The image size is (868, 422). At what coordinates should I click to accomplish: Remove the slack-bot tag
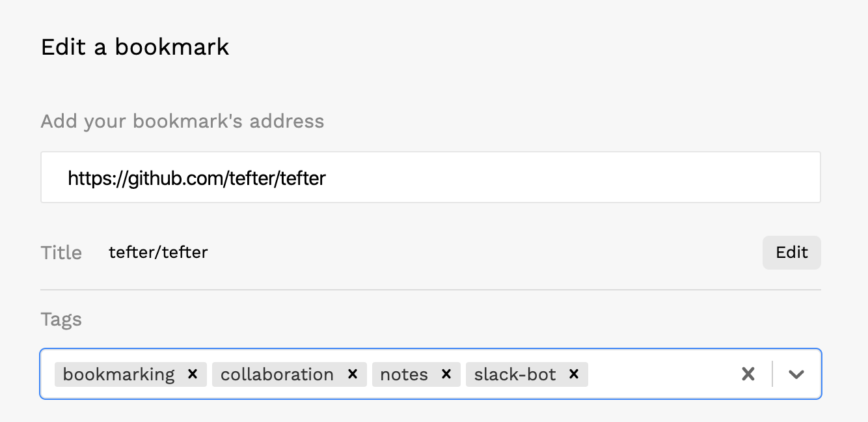(574, 374)
